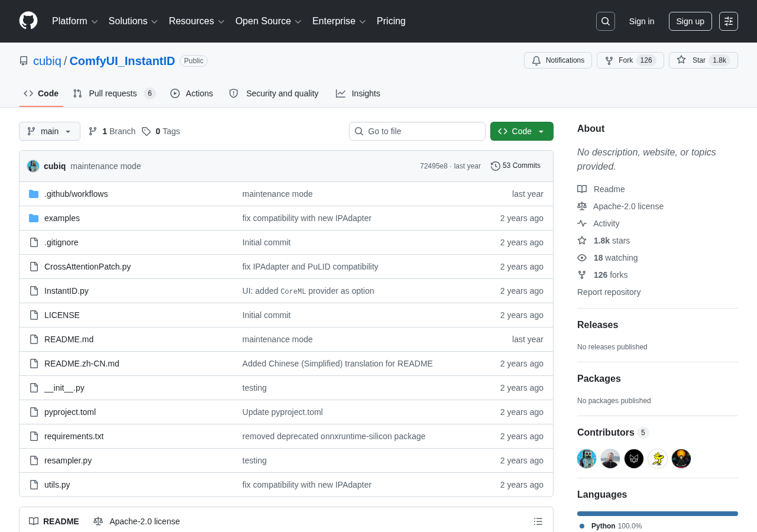
Task: Click the Notifications button
Action: pyautogui.click(x=558, y=60)
